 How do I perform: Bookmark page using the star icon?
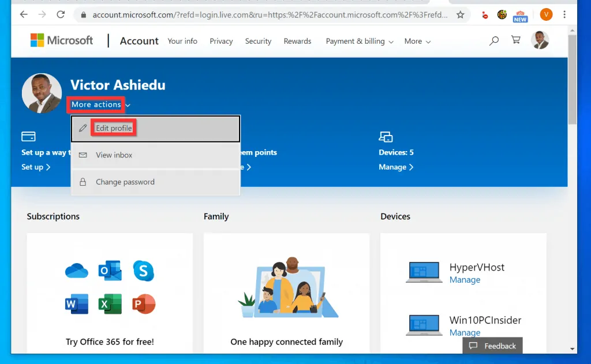(460, 15)
